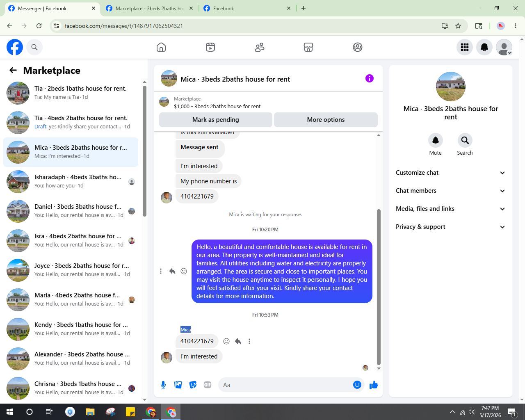Switch to Marketplace 3beds 2baths browser tab
Image resolution: width=525 pixels, height=420 pixels.
pyautogui.click(x=149, y=8)
